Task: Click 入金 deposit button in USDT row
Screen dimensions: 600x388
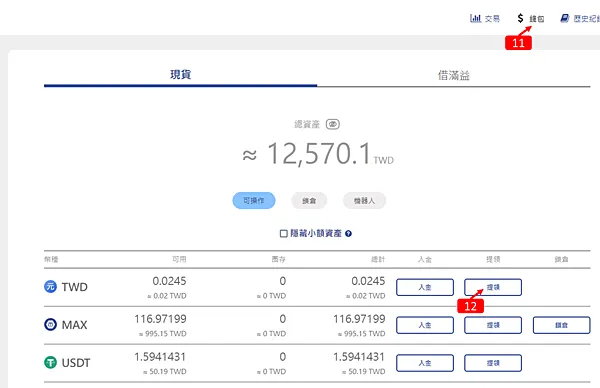Action: pos(425,363)
